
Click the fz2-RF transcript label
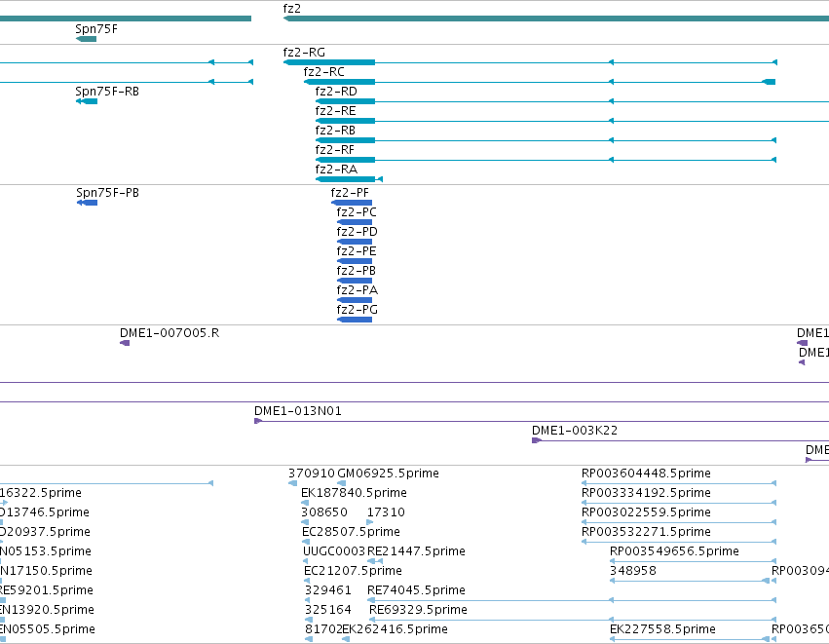(x=335, y=150)
